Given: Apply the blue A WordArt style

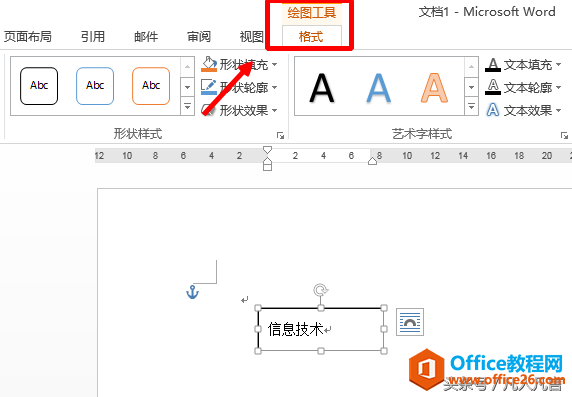Looking at the screenshot, I should [x=378, y=88].
